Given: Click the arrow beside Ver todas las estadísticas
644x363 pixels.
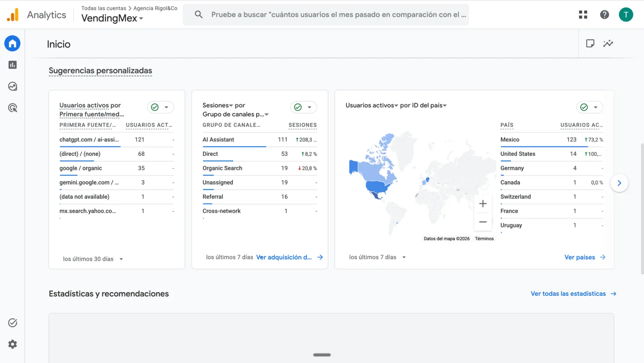Looking at the screenshot, I should pyautogui.click(x=613, y=294).
